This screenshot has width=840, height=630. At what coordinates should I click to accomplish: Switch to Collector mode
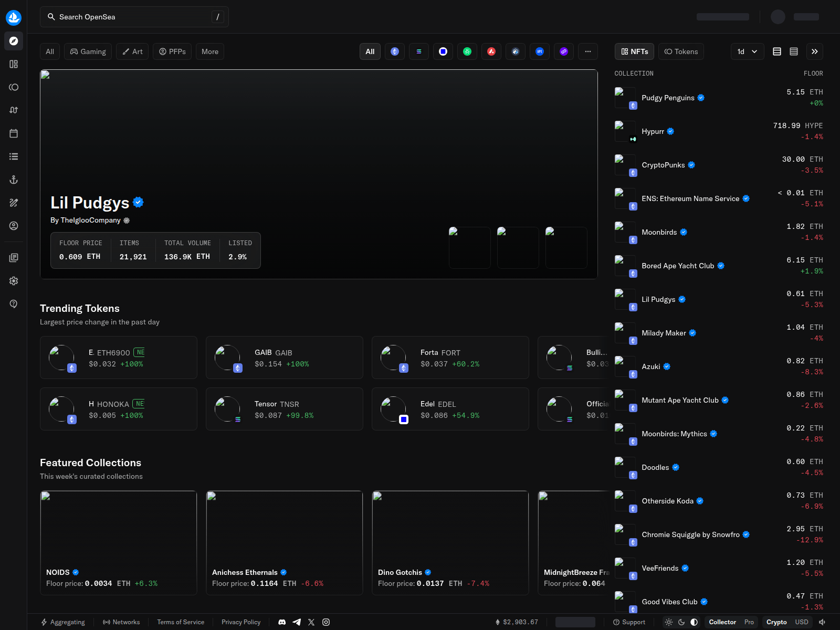tap(722, 622)
